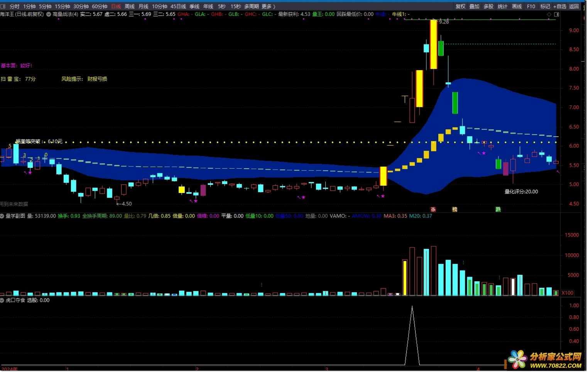Click the 2024年 timeline label
588x372 pixels.
(9, 369)
